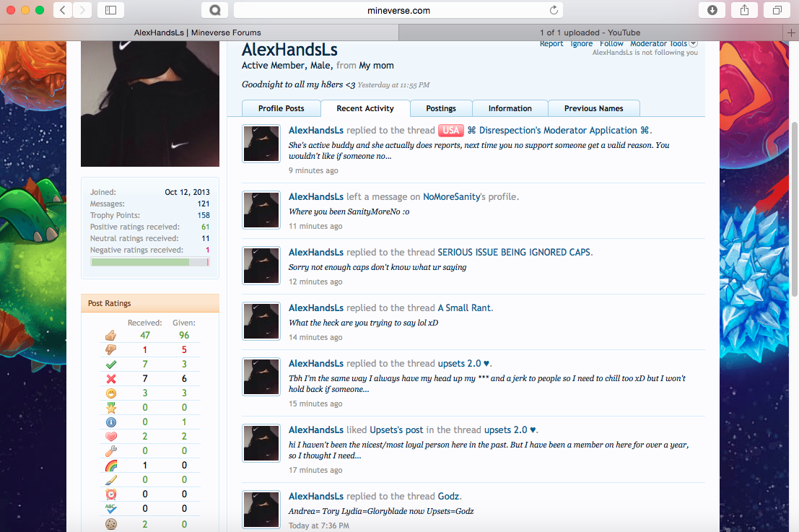Open the Previous Names tab
Screen dimensions: 799x532
(x=593, y=108)
